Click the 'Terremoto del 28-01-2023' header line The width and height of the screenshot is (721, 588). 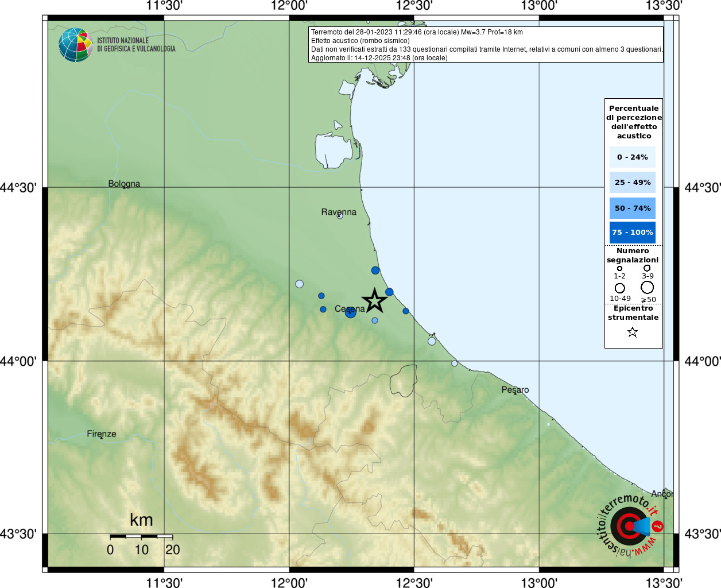417,32
